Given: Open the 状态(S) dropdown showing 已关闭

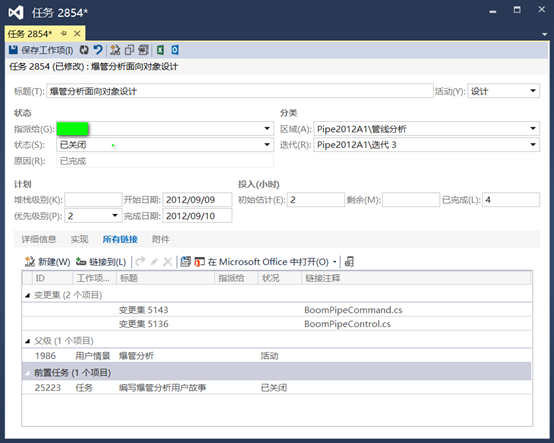Looking at the screenshot, I should click(x=267, y=144).
